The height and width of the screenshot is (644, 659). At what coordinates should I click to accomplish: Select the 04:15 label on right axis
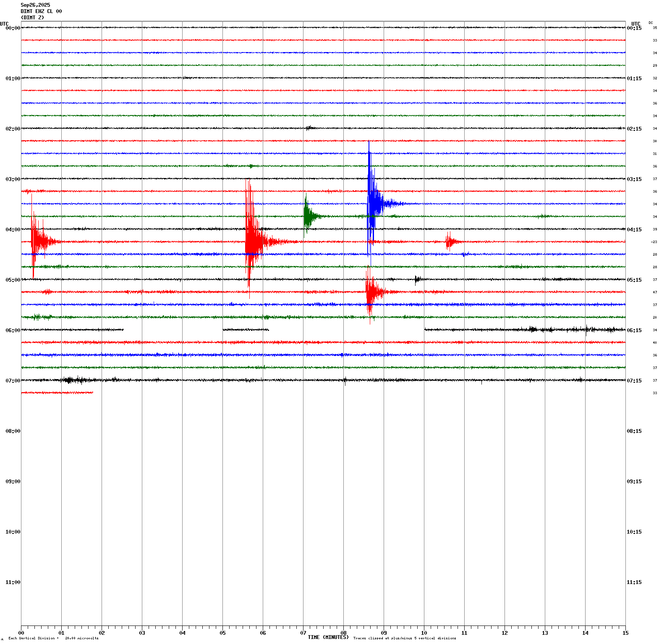click(x=634, y=230)
